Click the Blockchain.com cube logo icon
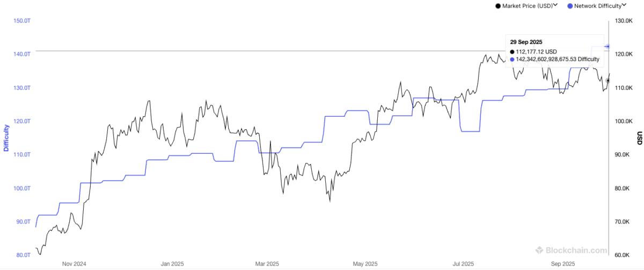644x270 pixels. point(539,250)
